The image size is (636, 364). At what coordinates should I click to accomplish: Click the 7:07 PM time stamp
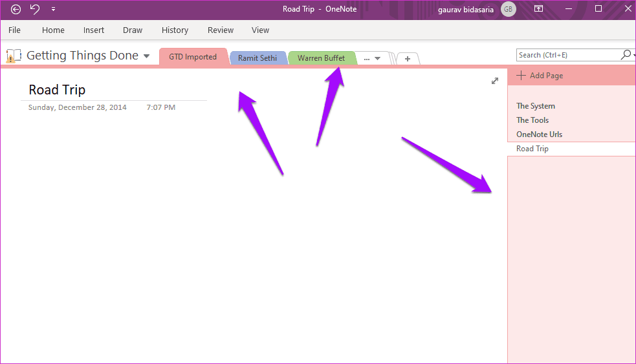pyautogui.click(x=161, y=107)
